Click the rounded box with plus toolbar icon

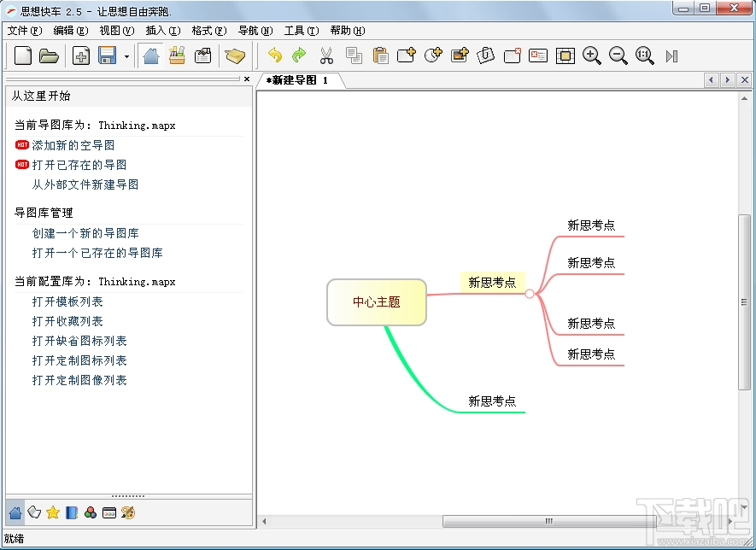pyautogui.click(x=407, y=56)
